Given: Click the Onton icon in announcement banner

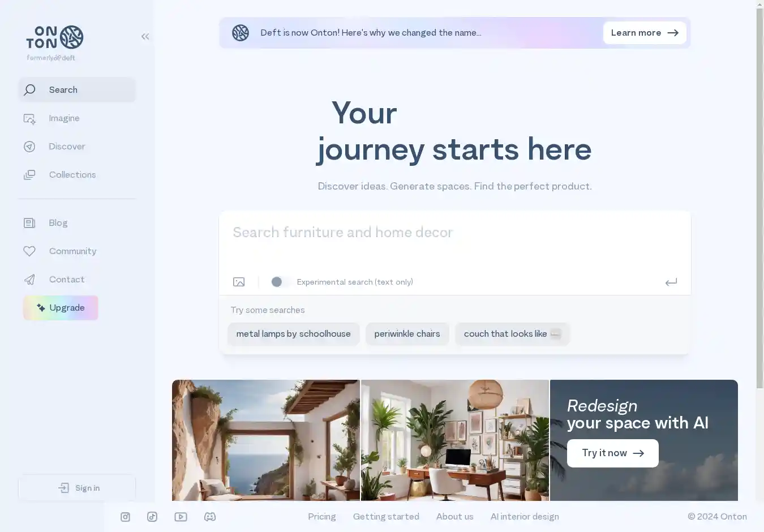Looking at the screenshot, I should click(x=241, y=33).
